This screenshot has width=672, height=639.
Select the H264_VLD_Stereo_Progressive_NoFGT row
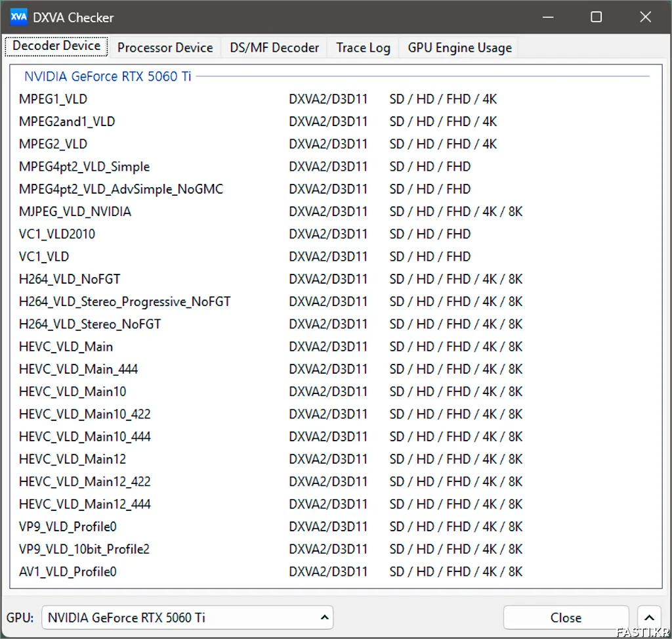pos(335,301)
